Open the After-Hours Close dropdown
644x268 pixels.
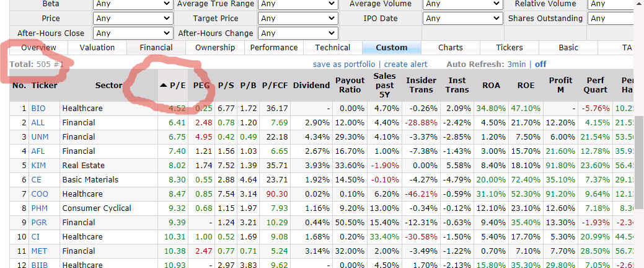click(133, 33)
